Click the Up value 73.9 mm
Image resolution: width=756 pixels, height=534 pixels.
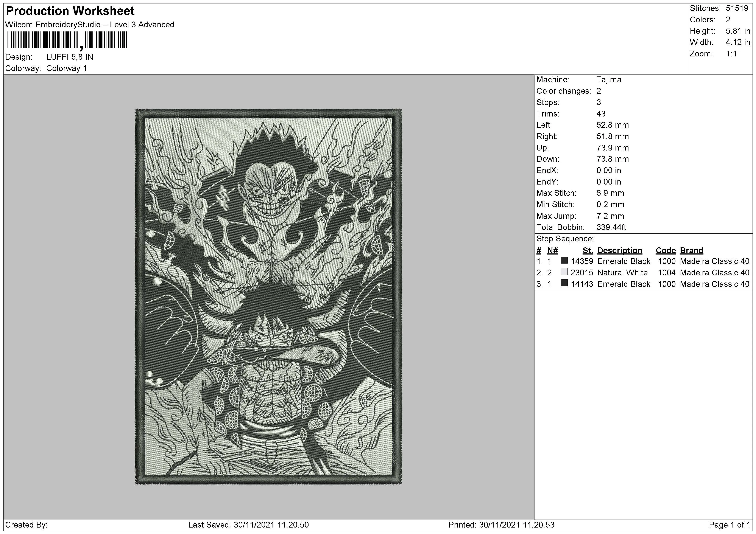tap(613, 148)
